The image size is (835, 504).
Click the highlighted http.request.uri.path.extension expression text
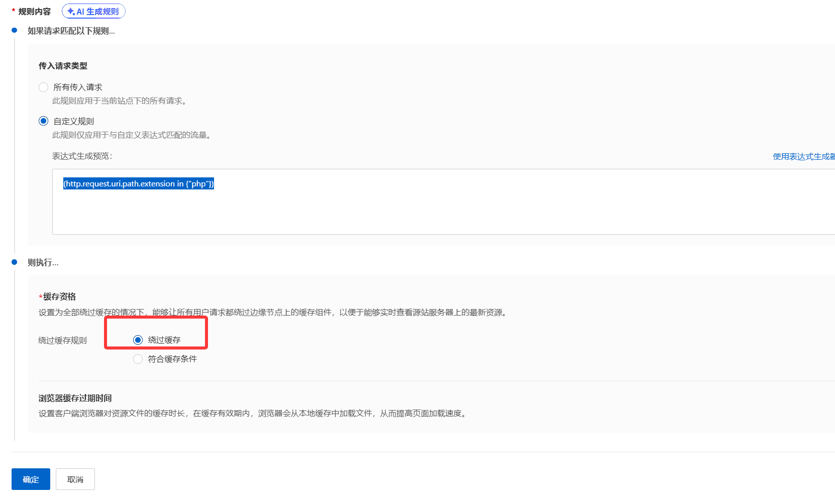tap(139, 184)
